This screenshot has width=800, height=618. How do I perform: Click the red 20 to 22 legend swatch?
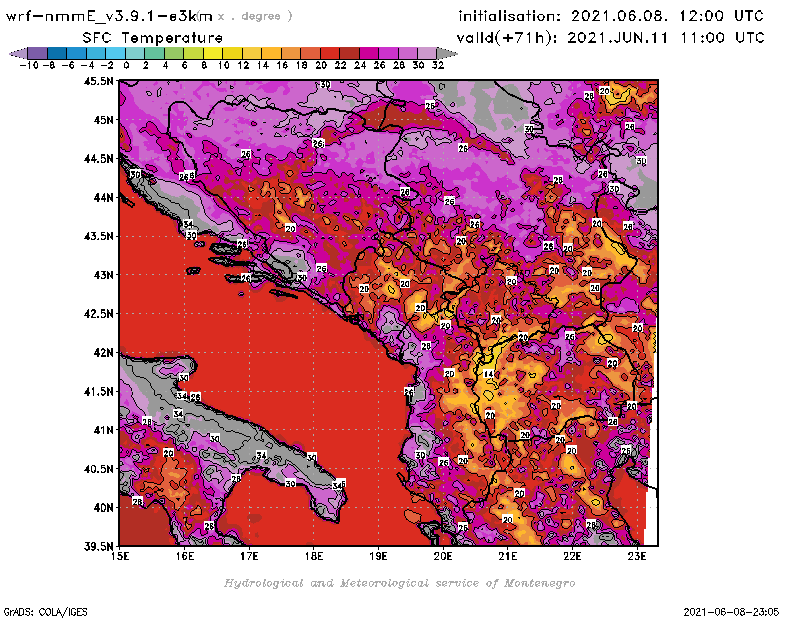coord(330,53)
